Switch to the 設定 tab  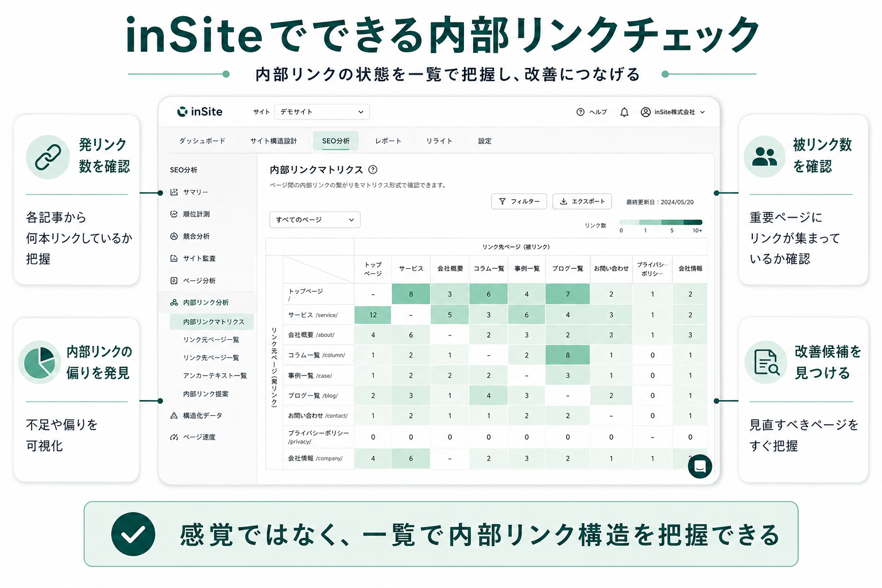[x=485, y=141]
